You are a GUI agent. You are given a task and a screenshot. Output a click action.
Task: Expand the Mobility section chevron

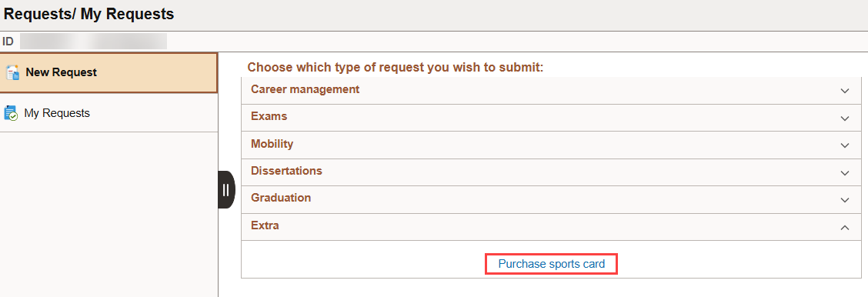(x=844, y=145)
